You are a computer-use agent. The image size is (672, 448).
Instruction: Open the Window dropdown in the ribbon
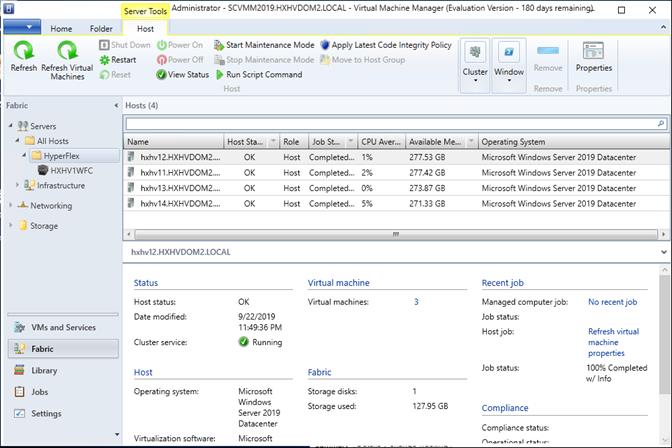509,65
